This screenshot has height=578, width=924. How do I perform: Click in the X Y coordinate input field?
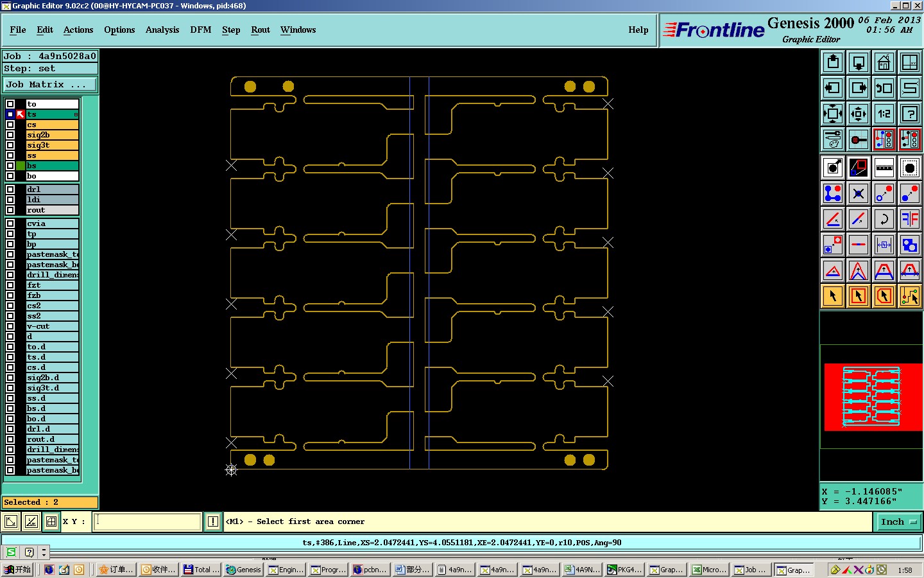pos(148,521)
